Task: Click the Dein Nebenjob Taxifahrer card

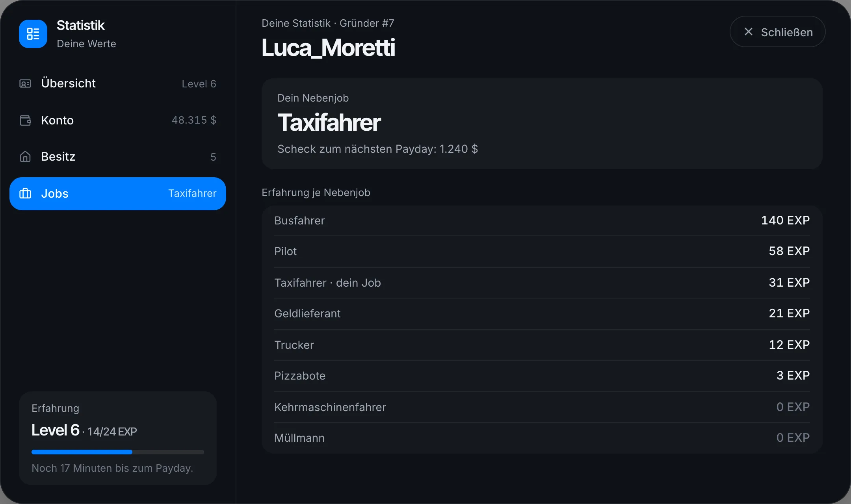Action: click(542, 124)
